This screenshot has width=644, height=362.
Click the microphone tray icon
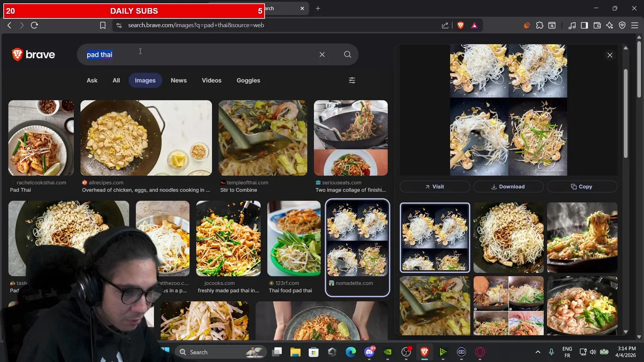(x=551, y=352)
